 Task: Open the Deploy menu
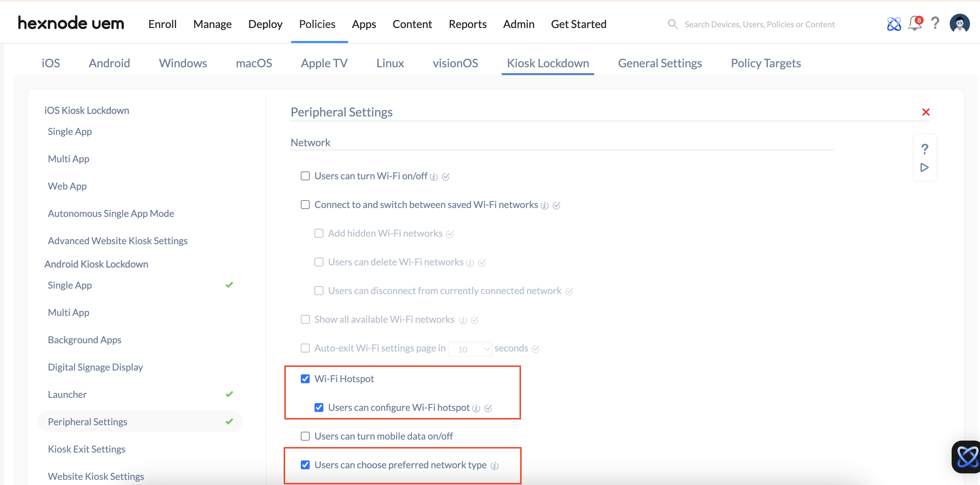click(265, 24)
